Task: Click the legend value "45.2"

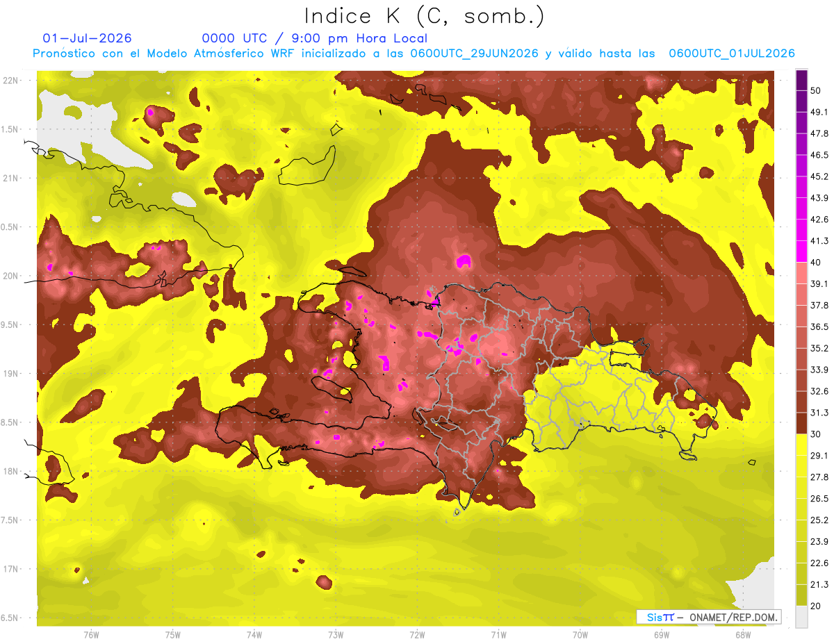Action: (819, 176)
